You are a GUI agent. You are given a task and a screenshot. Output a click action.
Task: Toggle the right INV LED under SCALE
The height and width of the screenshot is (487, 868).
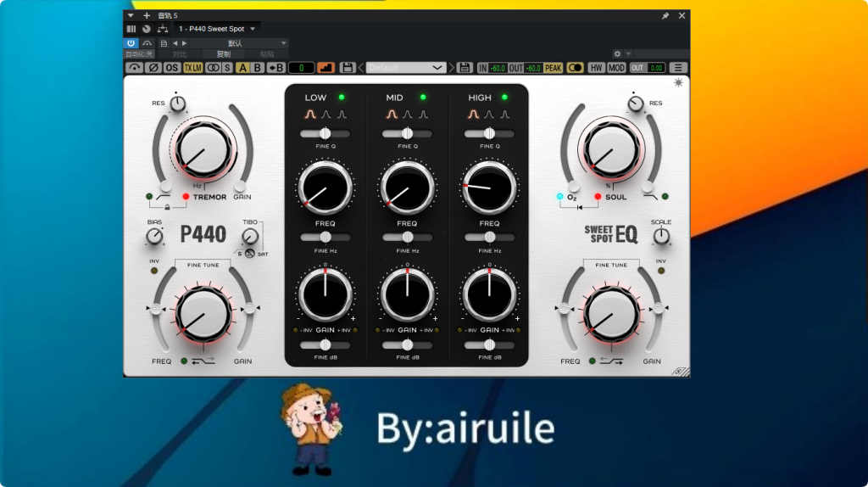(x=661, y=271)
